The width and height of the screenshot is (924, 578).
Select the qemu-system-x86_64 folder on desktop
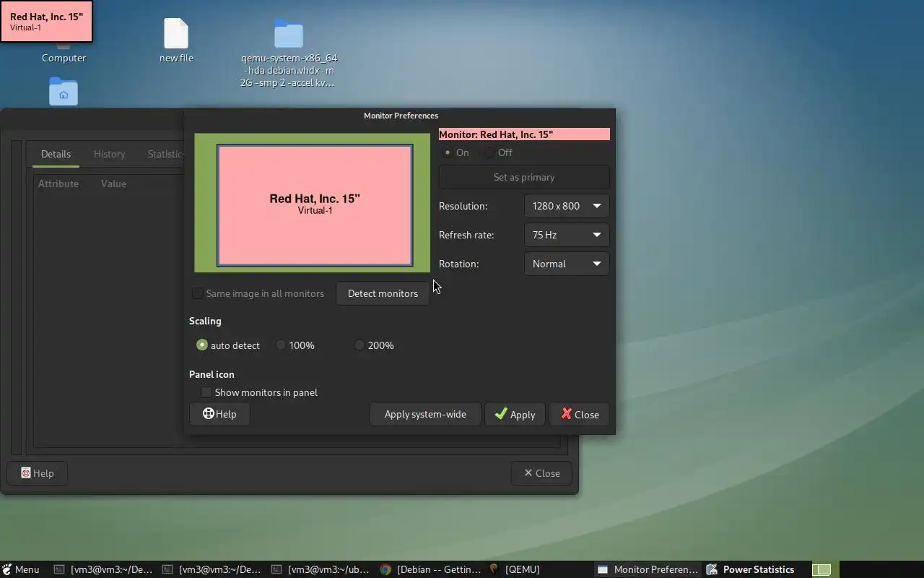pyautogui.click(x=289, y=53)
